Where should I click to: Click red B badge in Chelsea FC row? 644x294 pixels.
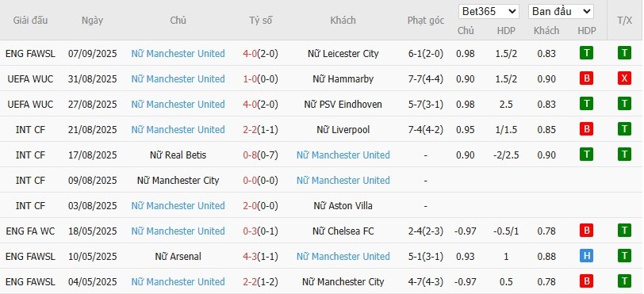click(x=586, y=231)
